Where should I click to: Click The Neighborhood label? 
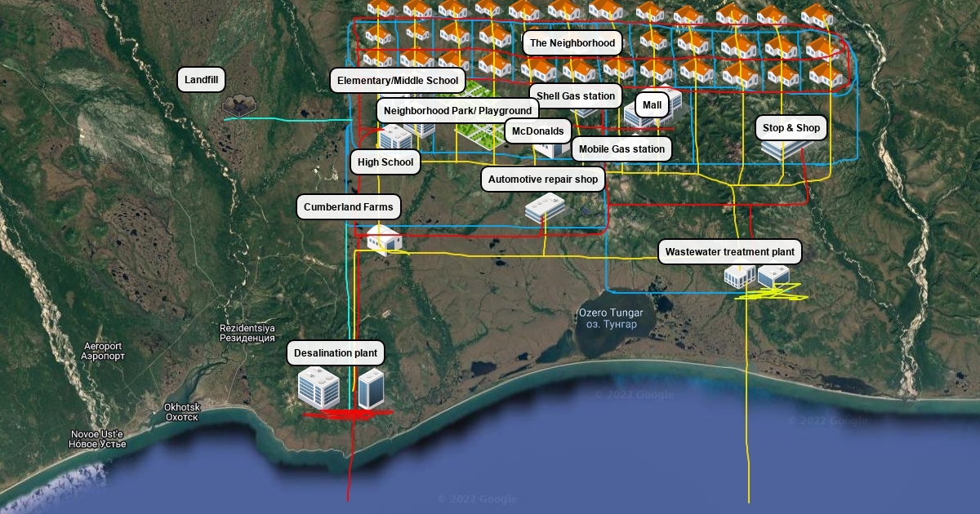click(572, 42)
